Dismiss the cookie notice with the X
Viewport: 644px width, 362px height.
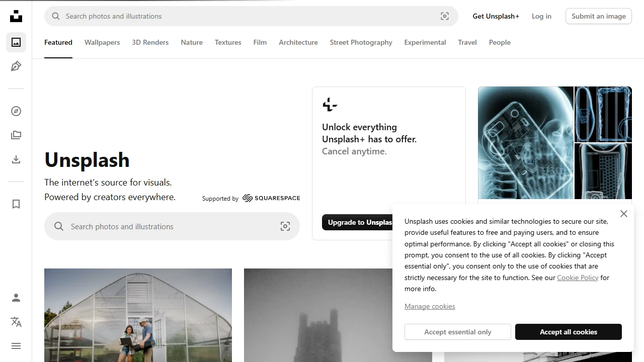(624, 214)
